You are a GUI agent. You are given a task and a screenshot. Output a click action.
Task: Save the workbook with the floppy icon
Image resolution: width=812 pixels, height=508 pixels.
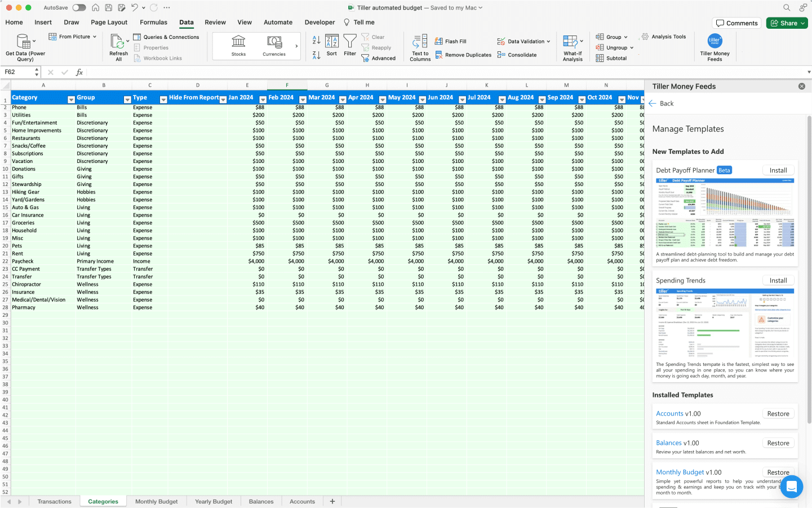pyautogui.click(x=108, y=8)
